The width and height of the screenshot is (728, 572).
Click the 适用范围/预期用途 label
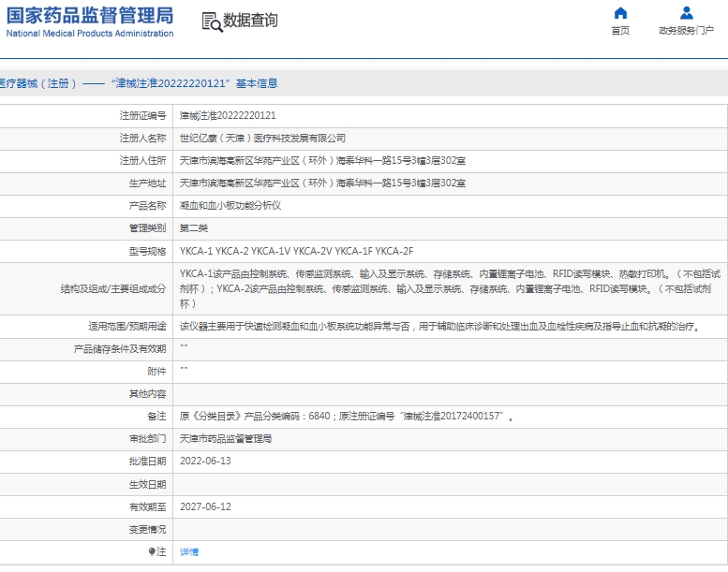(x=126, y=327)
